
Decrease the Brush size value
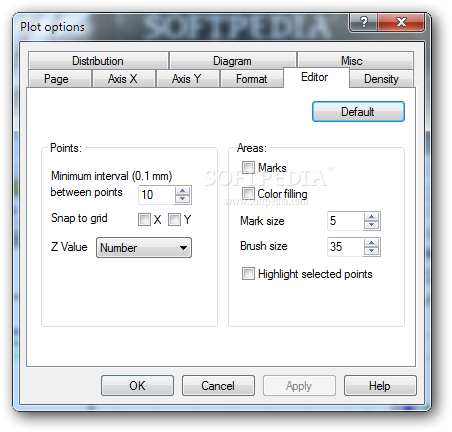(x=372, y=251)
